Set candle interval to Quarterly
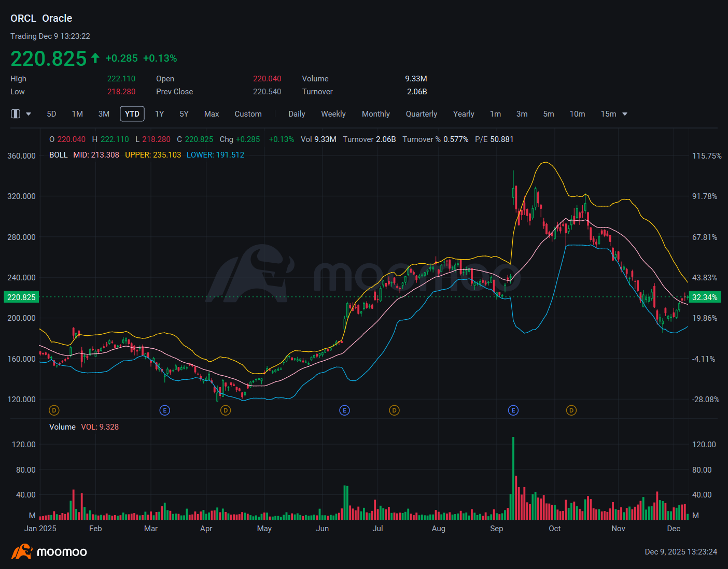Viewport: 728px width, 569px height. pos(422,114)
